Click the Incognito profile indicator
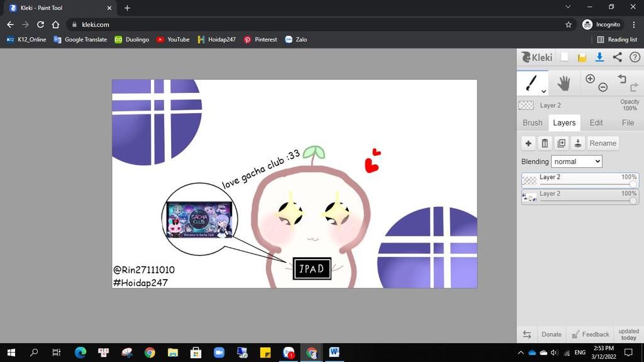The image size is (644, 362). pyautogui.click(x=602, y=25)
